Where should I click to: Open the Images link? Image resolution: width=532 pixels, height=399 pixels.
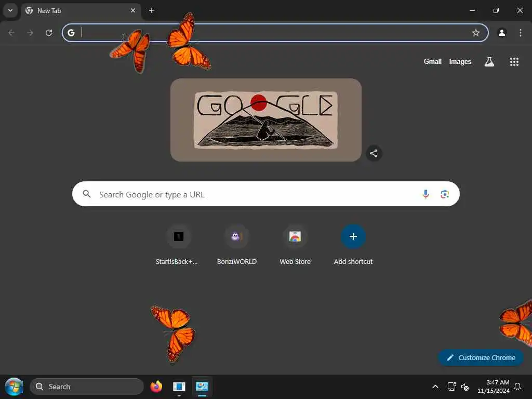(x=460, y=61)
